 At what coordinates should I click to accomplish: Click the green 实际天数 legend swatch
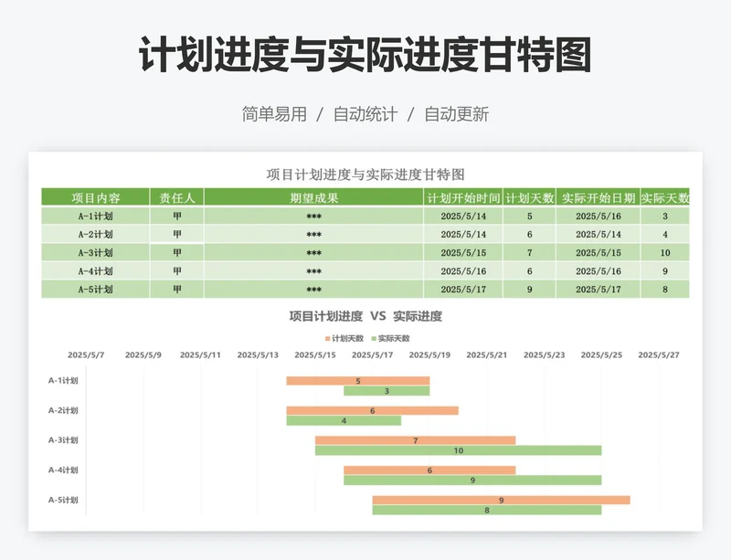374,339
